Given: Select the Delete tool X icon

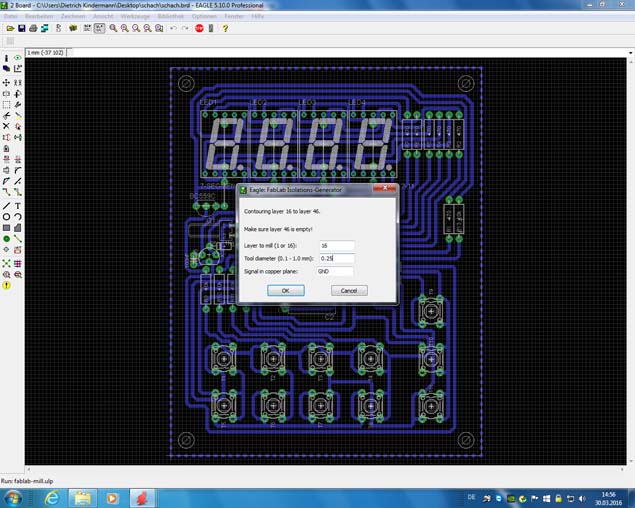Looking at the screenshot, I should [x=6, y=126].
